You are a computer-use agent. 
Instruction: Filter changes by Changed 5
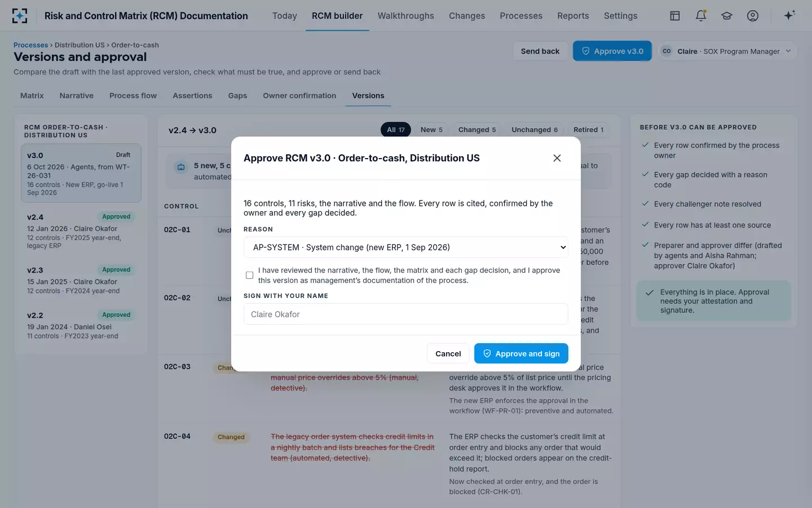click(477, 129)
